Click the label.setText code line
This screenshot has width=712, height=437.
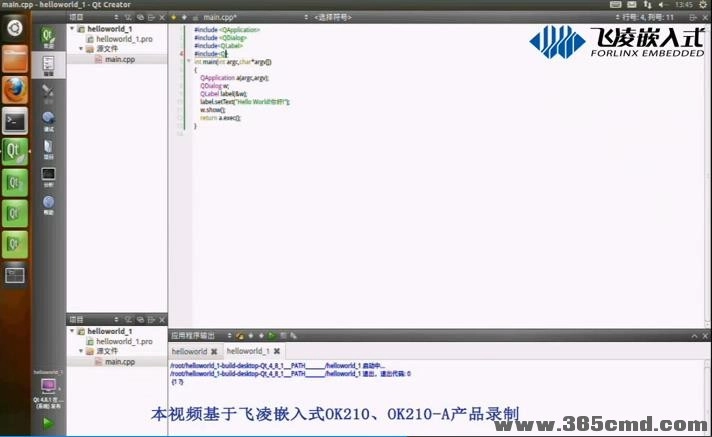point(245,102)
